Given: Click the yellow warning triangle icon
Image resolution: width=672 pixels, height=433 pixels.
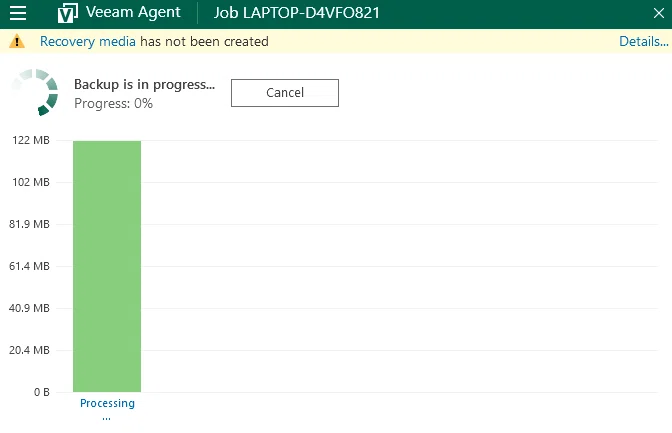Looking at the screenshot, I should [x=17, y=42].
